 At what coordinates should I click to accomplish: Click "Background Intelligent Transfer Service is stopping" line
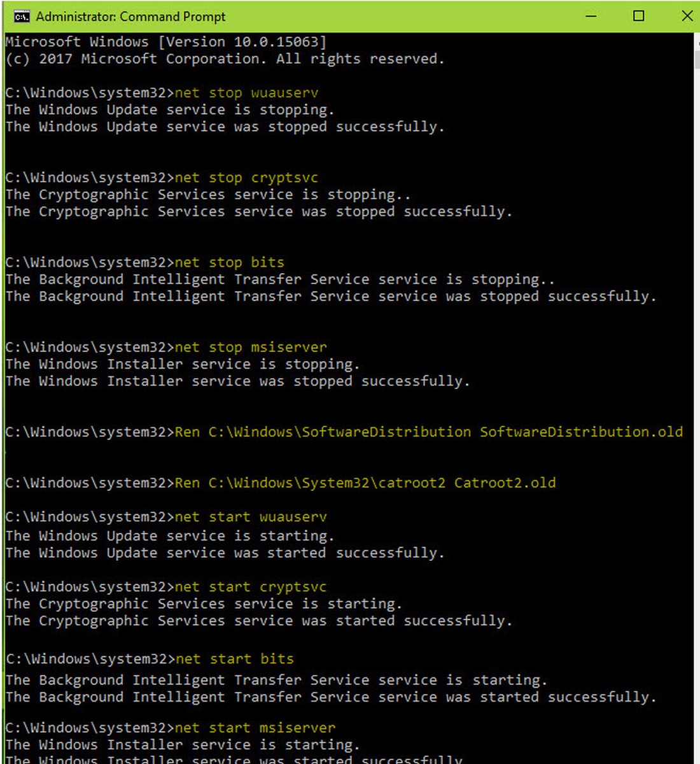pyautogui.click(x=279, y=279)
